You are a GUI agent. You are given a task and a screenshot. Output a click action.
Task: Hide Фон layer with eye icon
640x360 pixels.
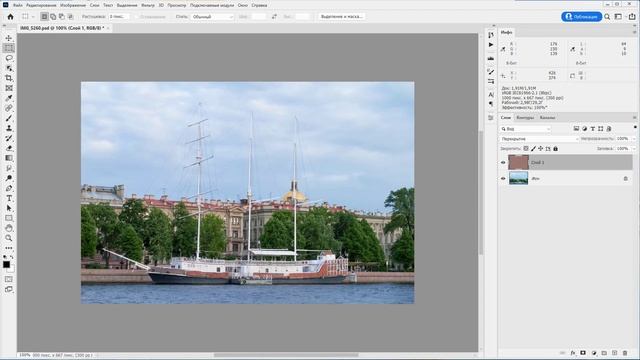[x=503, y=178]
